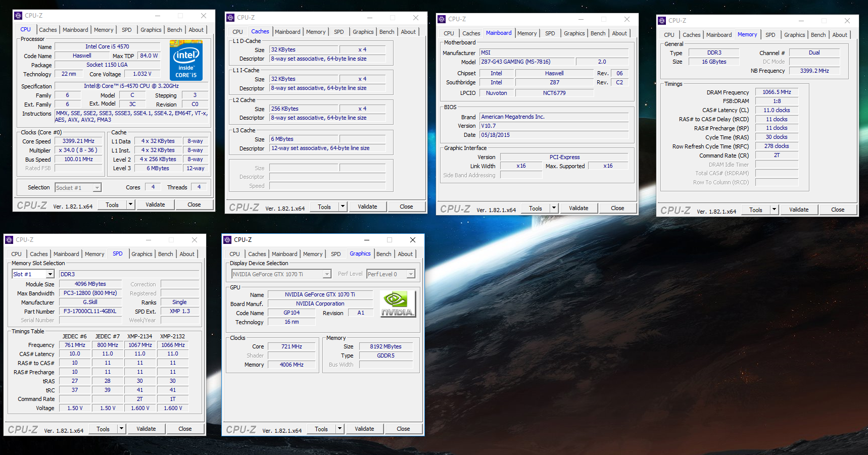The image size is (868, 455).
Task: Open the Display Device Selection dropdown
Action: [x=327, y=274]
